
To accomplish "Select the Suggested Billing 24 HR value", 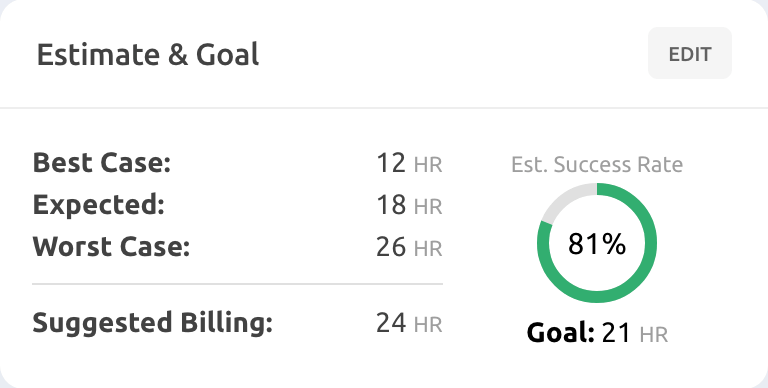I will tap(409, 323).
